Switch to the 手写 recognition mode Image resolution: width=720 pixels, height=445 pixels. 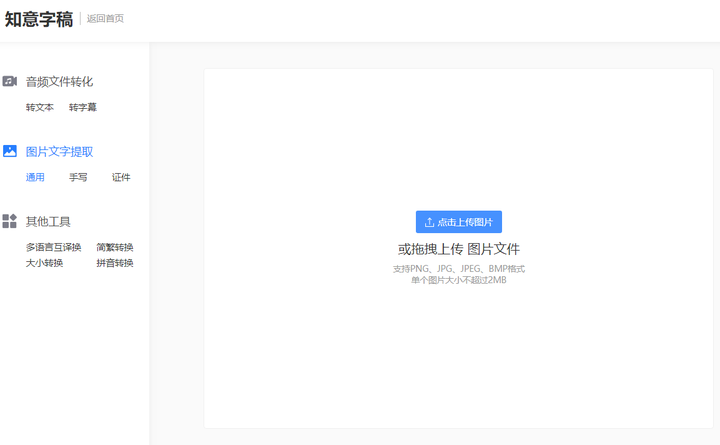pos(78,177)
